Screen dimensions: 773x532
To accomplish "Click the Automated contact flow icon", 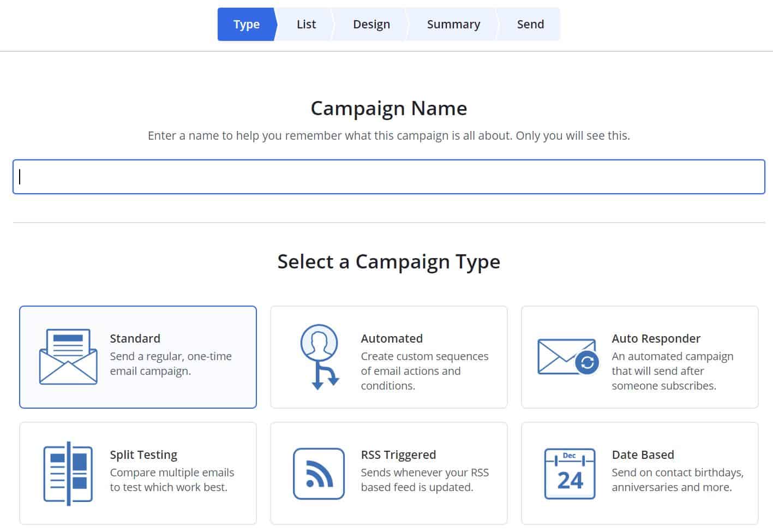I will click(x=320, y=357).
